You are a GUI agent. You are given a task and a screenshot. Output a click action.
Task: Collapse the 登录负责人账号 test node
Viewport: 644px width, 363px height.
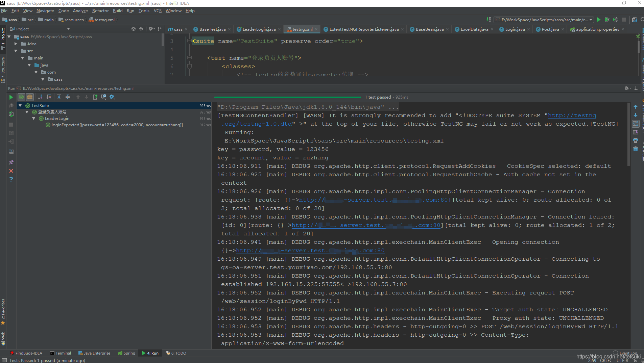27,112
